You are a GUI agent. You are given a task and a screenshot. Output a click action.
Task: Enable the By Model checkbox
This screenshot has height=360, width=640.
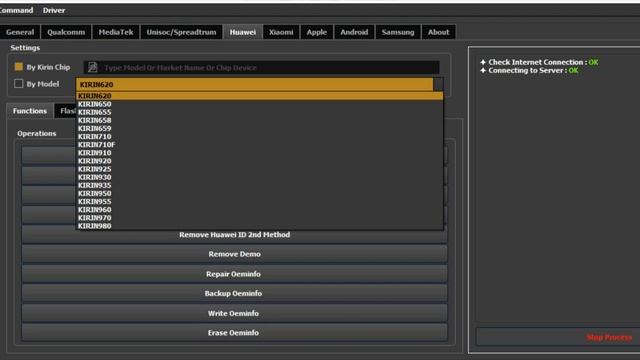tap(19, 84)
